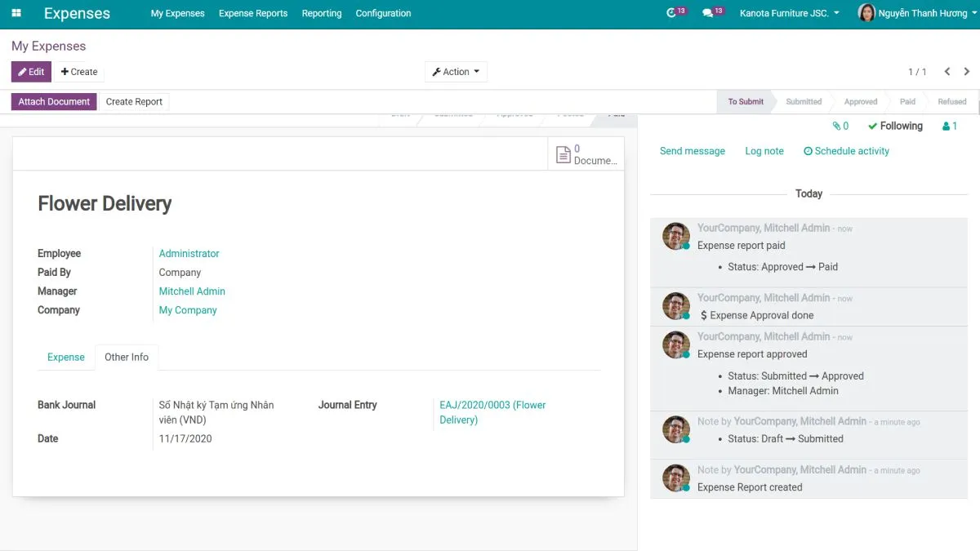
Task: Click avatar on 'Expense report approved' message
Action: pyautogui.click(x=676, y=345)
